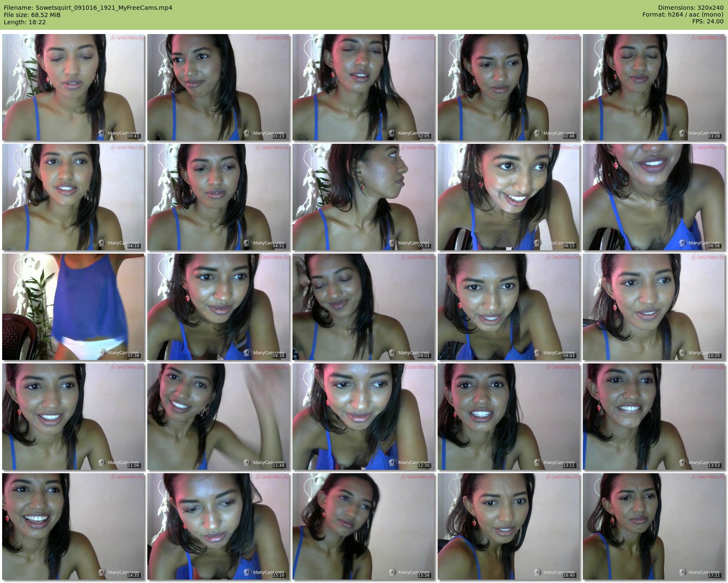Viewport: 728px width, 583px height.
Task: Open the last thumbnail at 17:21
Action: tap(654, 526)
